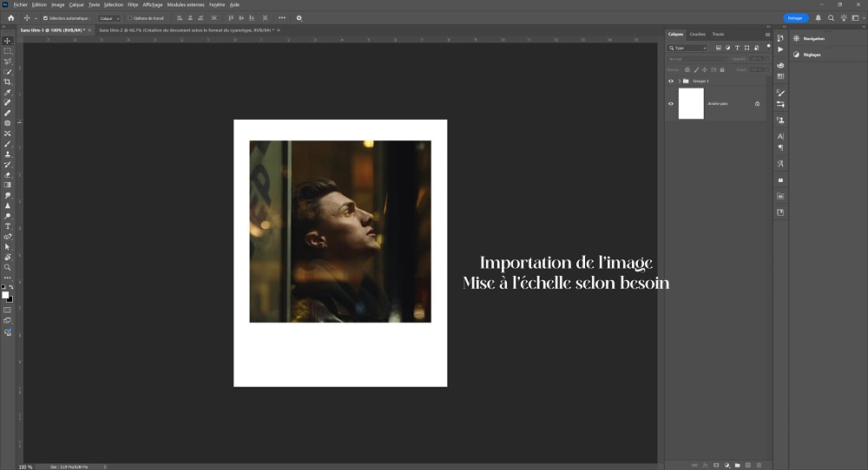Unlock the Arrière-plan layer padlock
The width and height of the screenshot is (868, 470).
coord(757,103)
